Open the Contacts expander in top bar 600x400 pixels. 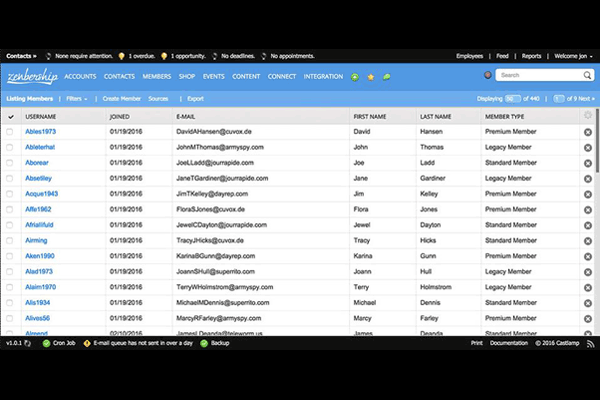[21, 56]
